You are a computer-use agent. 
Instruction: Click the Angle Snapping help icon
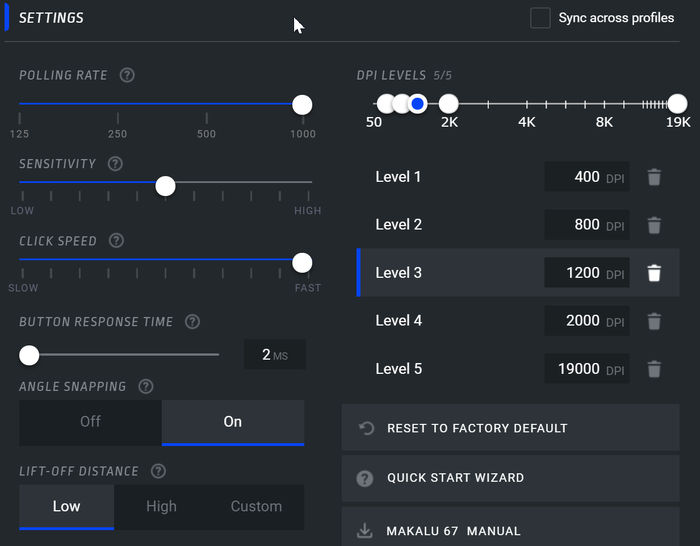146,387
